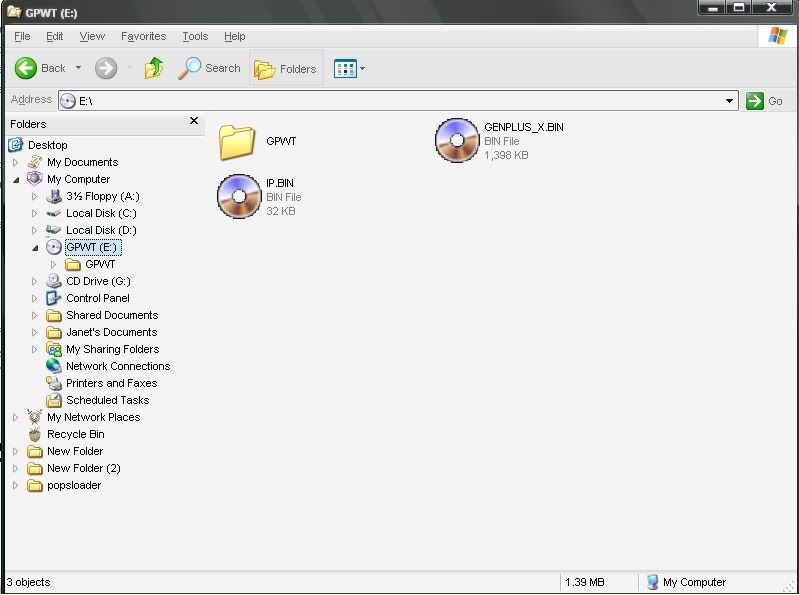Select the IP.BIN disc icon
799x595 pixels.
(x=239, y=196)
